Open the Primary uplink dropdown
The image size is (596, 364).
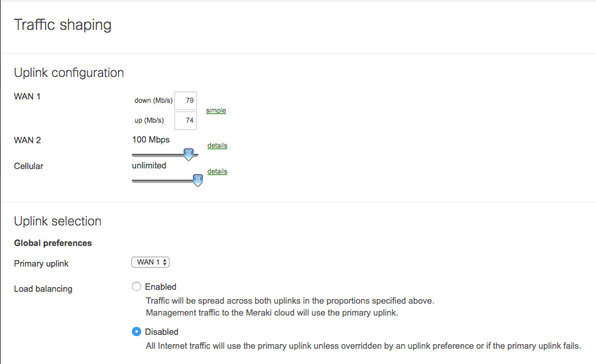[151, 263]
